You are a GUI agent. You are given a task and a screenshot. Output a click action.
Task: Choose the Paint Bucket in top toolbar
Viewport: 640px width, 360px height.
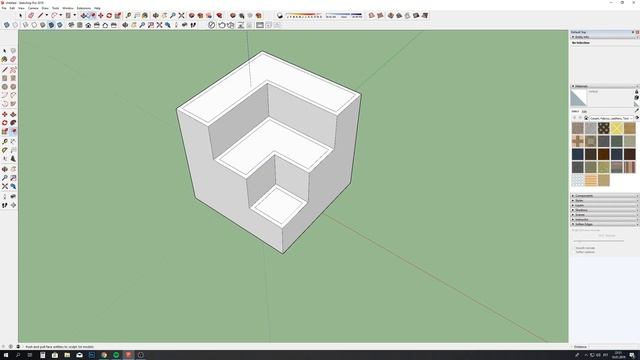145,16
